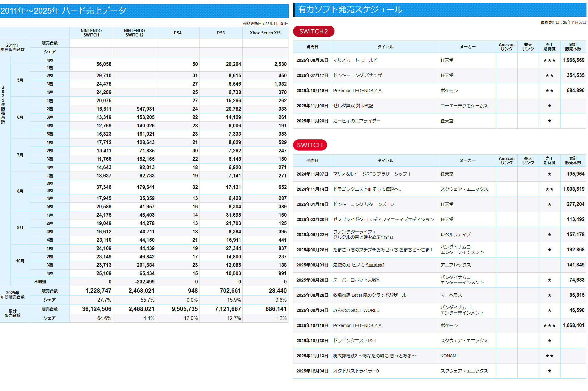Click the star rating for オクトパストラベラー0
Image resolution: width=588 pixels, height=391 pixels.
(x=549, y=371)
